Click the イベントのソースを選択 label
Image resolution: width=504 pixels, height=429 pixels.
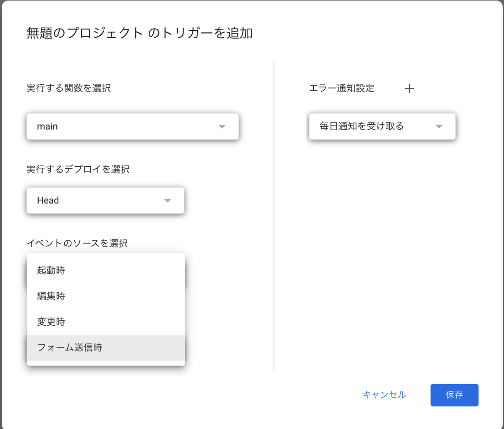click(x=77, y=243)
